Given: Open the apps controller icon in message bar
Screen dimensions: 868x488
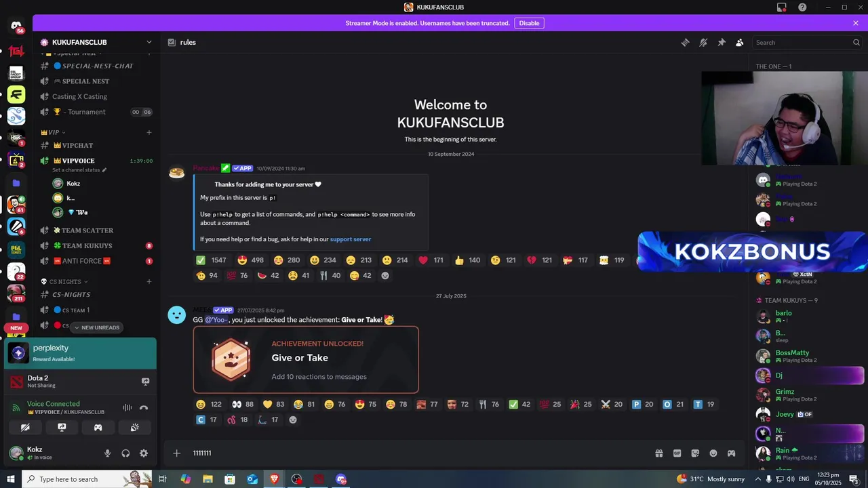Looking at the screenshot, I should [x=732, y=453].
